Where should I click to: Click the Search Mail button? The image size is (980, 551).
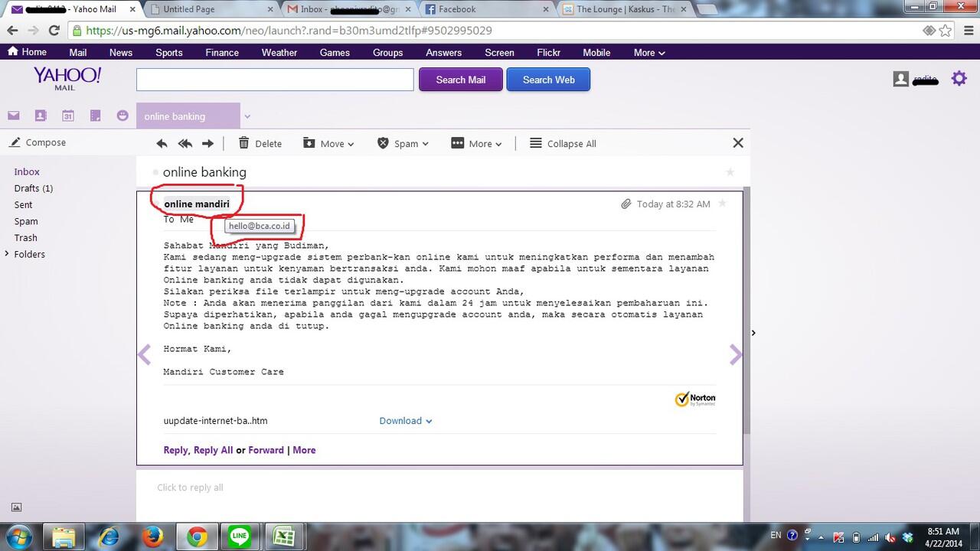[x=461, y=80]
